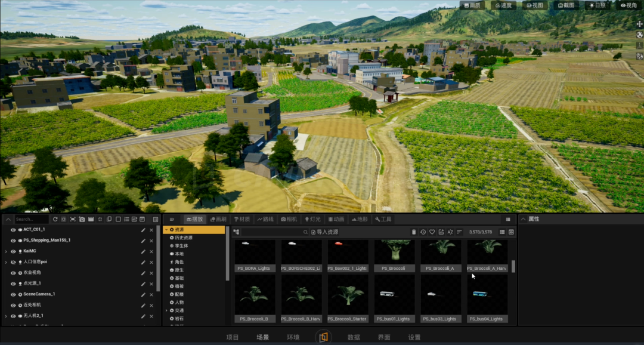Switch to the 地形 terrain tab
Screen dimensions: 644x345
[x=360, y=219]
